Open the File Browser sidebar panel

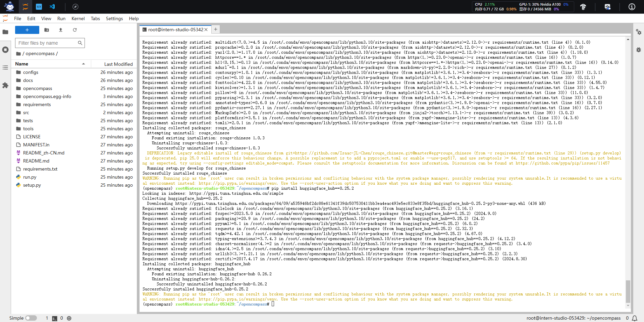coord(5,32)
